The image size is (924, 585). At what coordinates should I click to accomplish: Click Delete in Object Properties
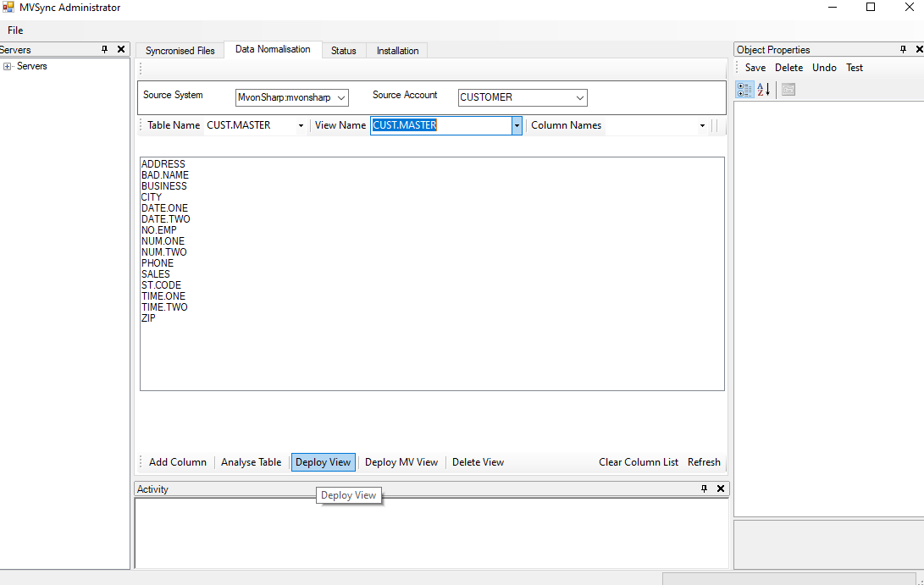(789, 68)
